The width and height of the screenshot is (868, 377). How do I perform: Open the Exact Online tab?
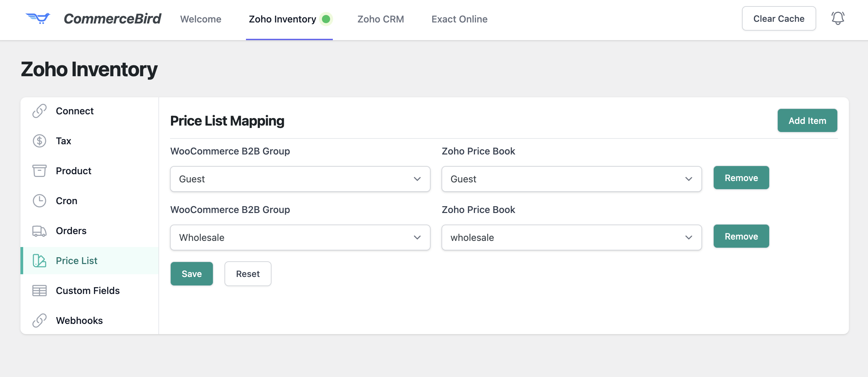pos(459,19)
